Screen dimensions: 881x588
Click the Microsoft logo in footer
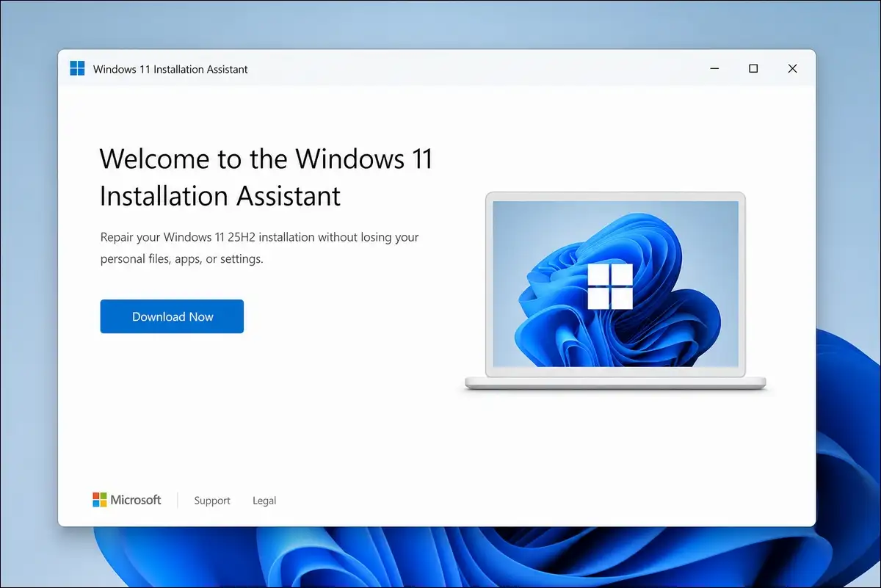[126, 500]
